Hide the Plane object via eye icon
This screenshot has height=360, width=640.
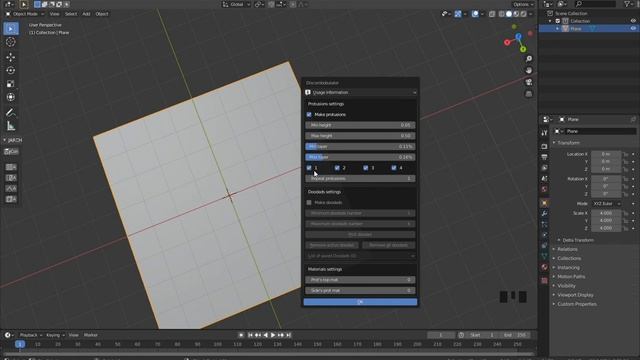[x=633, y=29]
